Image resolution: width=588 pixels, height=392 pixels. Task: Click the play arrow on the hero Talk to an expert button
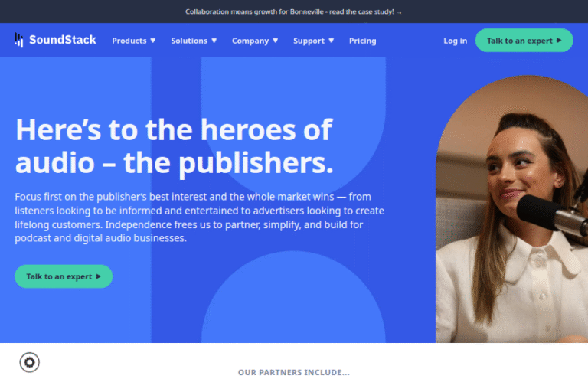click(x=98, y=276)
